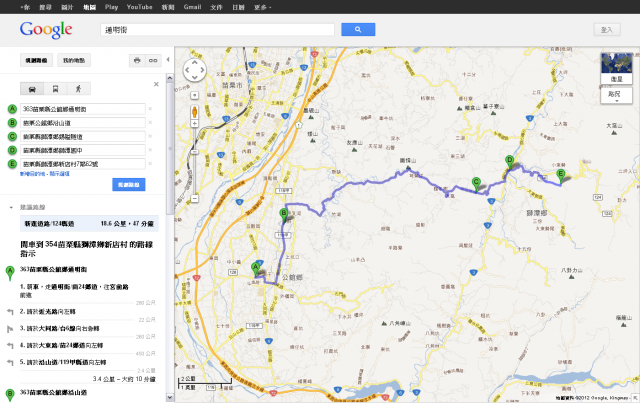Click green marker E on the map
Screen dimensions: 640x403
click(x=561, y=176)
